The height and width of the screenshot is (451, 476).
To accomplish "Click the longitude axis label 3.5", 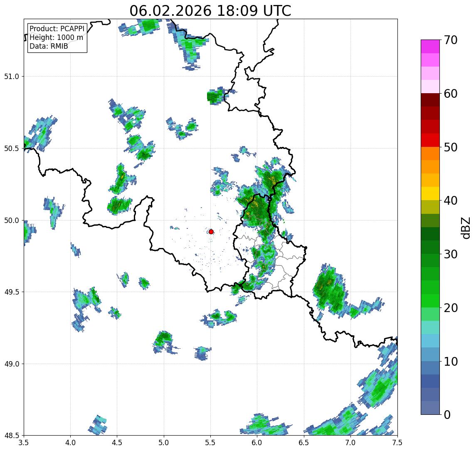I will (24, 443).
